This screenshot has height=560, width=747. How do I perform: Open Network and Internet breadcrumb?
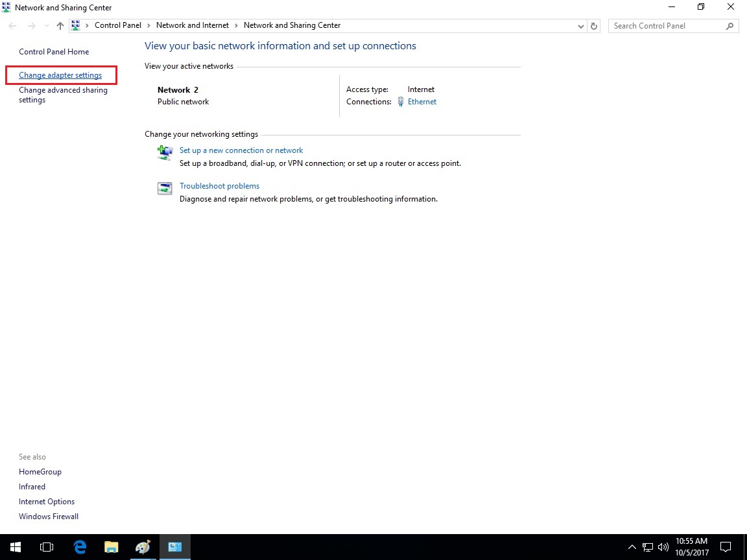tap(193, 25)
